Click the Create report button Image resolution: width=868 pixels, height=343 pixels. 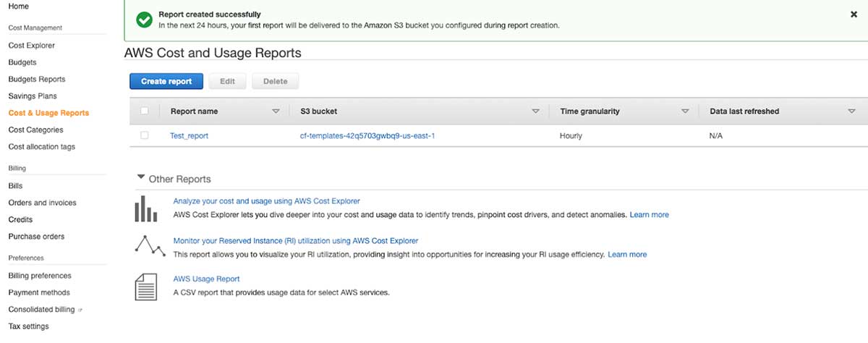tap(166, 82)
